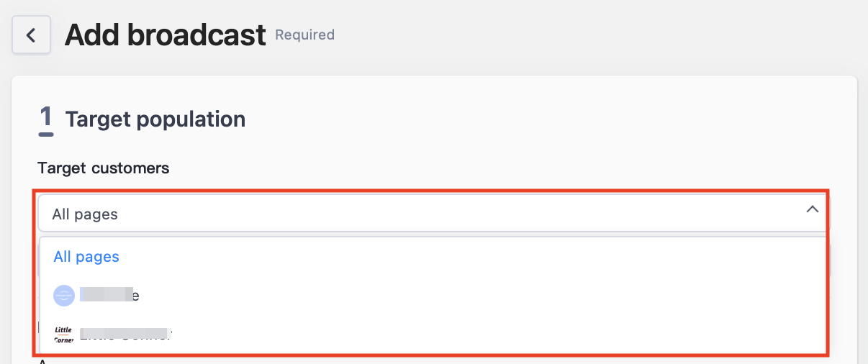This screenshot has width=868, height=364.
Task: Click the Target population heading
Action: click(x=155, y=119)
